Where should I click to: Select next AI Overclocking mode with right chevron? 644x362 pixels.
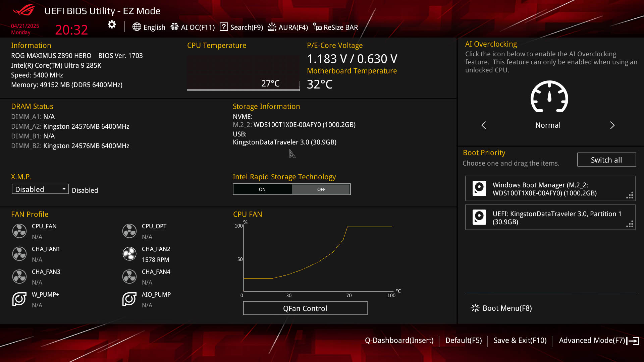click(x=612, y=125)
